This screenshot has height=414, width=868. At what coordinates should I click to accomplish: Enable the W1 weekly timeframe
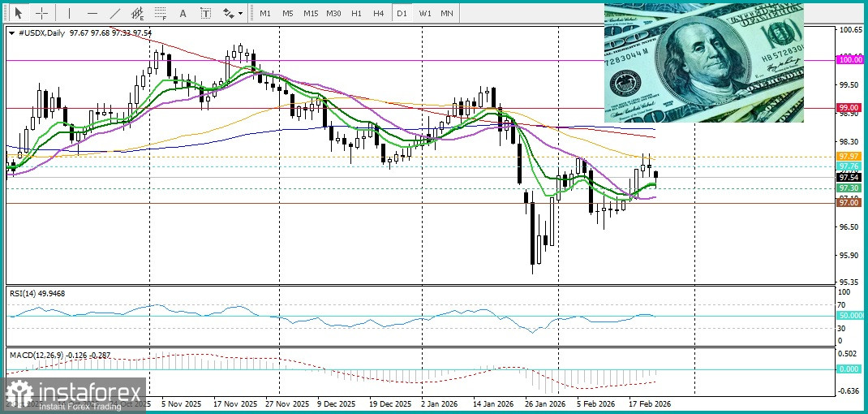click(x=425, y=13)
